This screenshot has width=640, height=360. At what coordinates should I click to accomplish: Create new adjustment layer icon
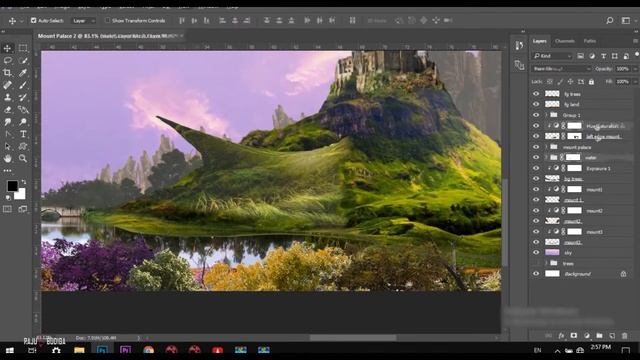point(587,336)
